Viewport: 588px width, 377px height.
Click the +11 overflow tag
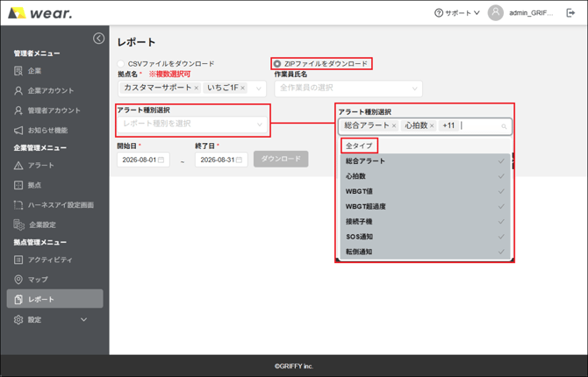coord(448,125)
